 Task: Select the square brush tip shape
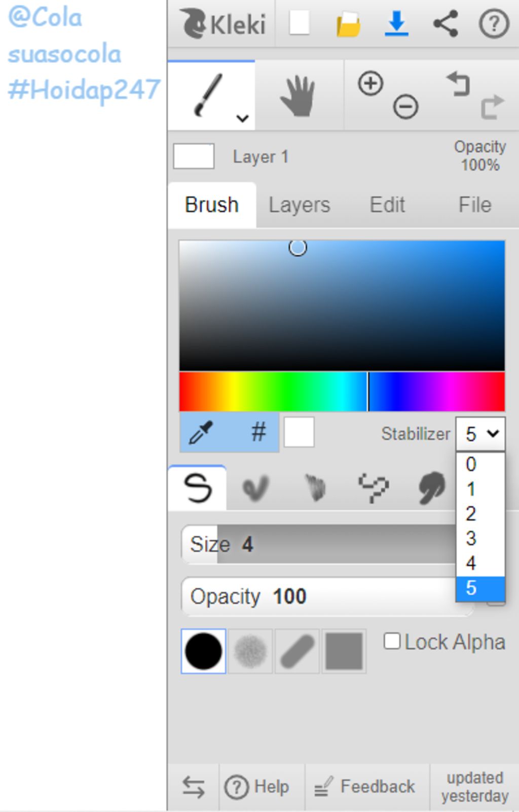[x=344, y=651]
